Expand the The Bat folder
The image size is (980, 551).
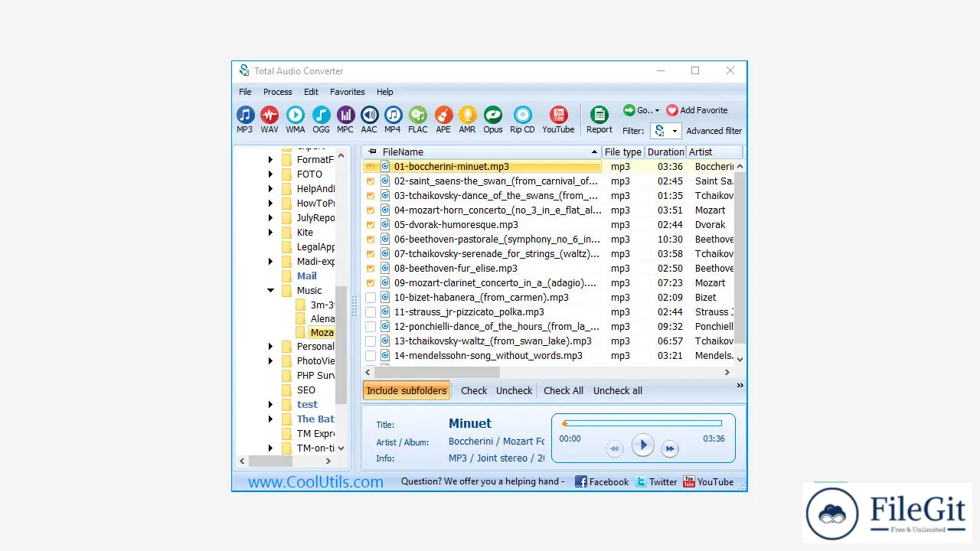pyautogui.click(x=271, y=419)
